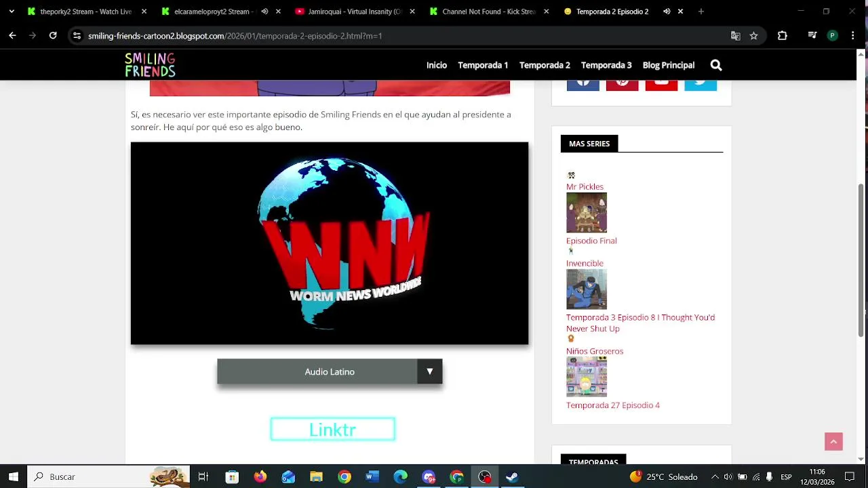The image size is (868, 488).
Task: Open Inicio menu item
Action: point(437,65)
